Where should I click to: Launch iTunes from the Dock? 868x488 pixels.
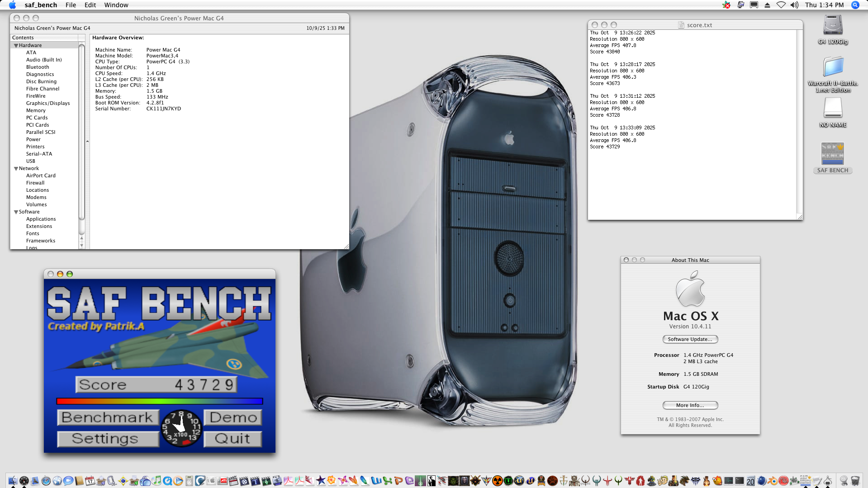point(157,480)
